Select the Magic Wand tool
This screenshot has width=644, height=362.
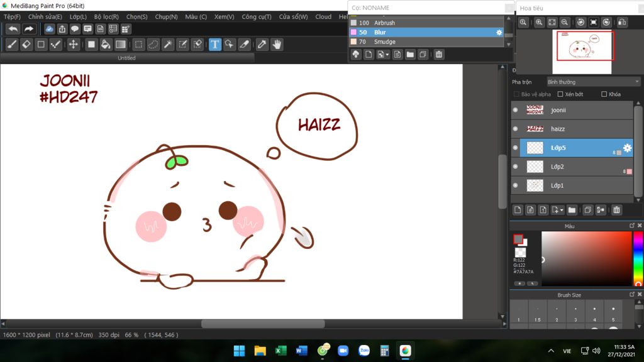tap(168, 45)
